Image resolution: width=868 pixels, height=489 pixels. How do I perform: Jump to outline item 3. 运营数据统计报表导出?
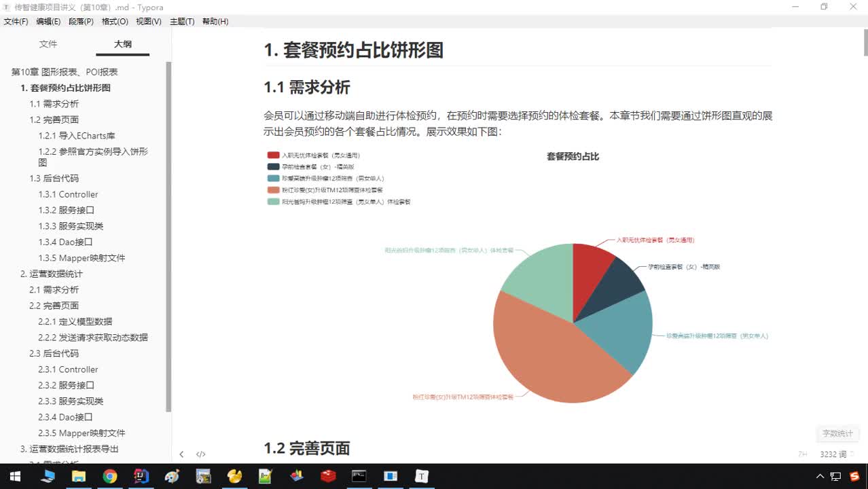69,449
